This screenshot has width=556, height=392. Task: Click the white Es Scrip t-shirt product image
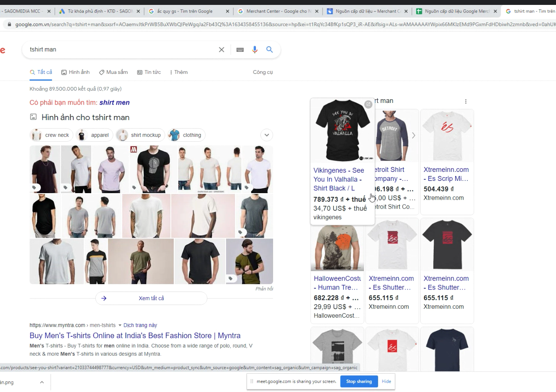(x=447, y=136)
